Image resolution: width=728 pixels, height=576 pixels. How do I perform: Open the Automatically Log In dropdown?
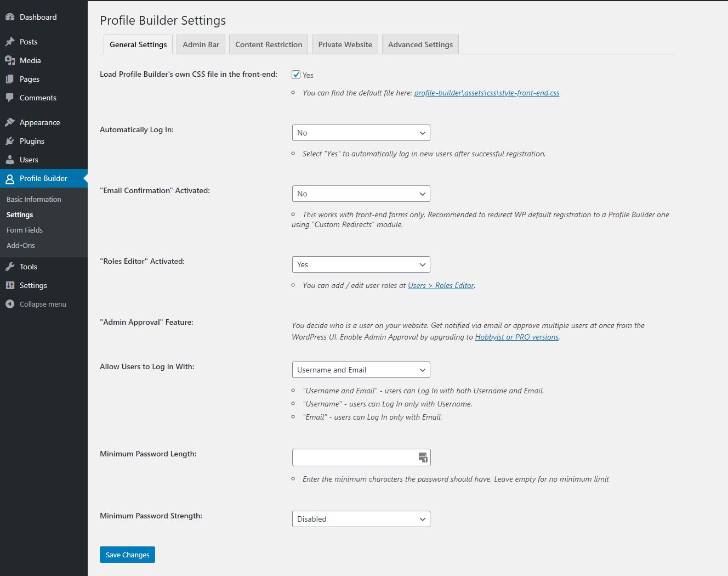[361, 133]
